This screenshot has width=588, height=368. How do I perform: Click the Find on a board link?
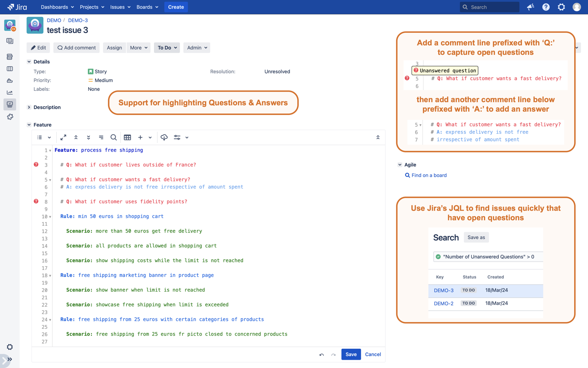pos(429,175)
